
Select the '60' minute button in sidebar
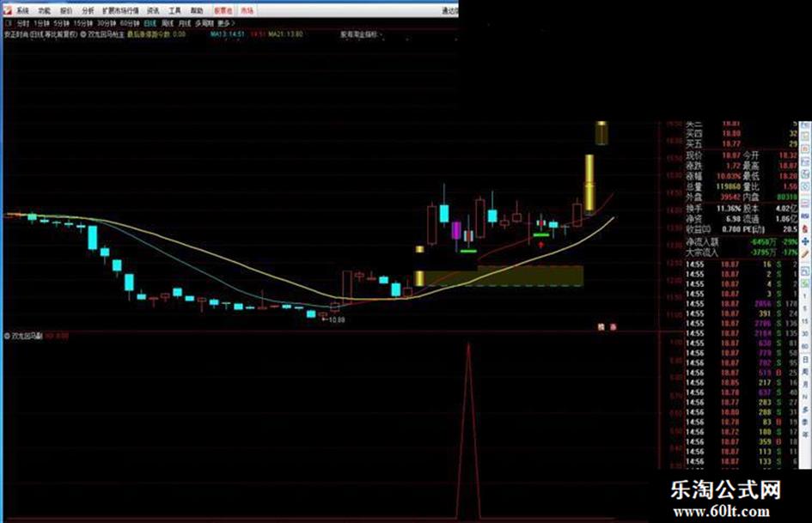(805, 346)
